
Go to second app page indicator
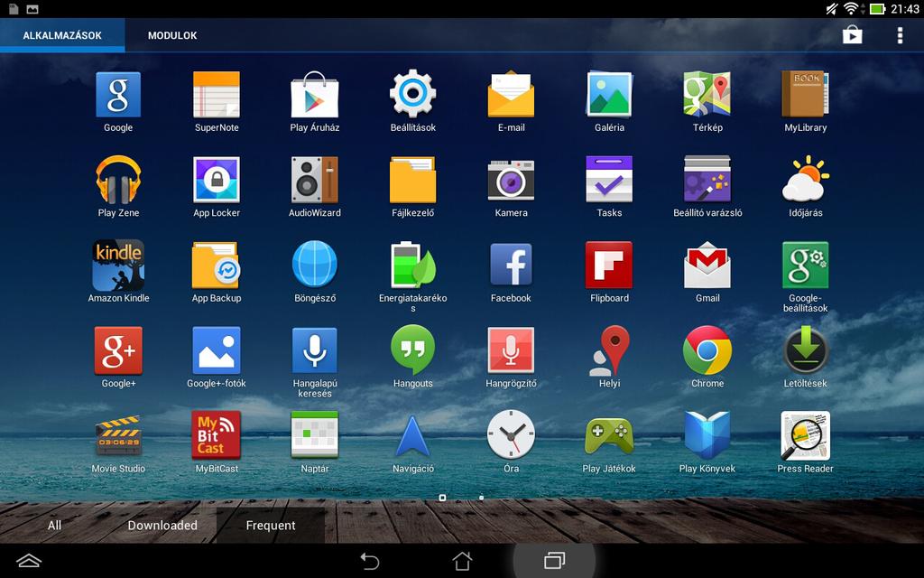[x=482, y=498]
